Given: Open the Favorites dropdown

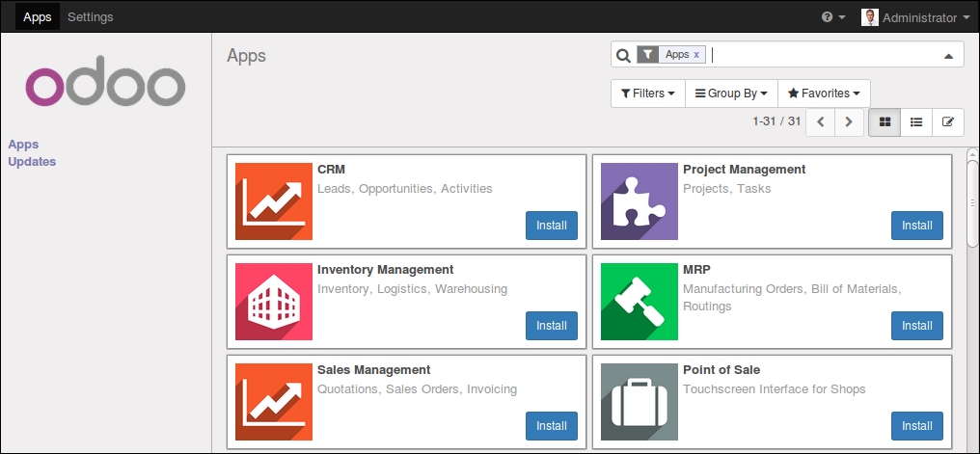Looking at the screenshot, I should point(824,93).
